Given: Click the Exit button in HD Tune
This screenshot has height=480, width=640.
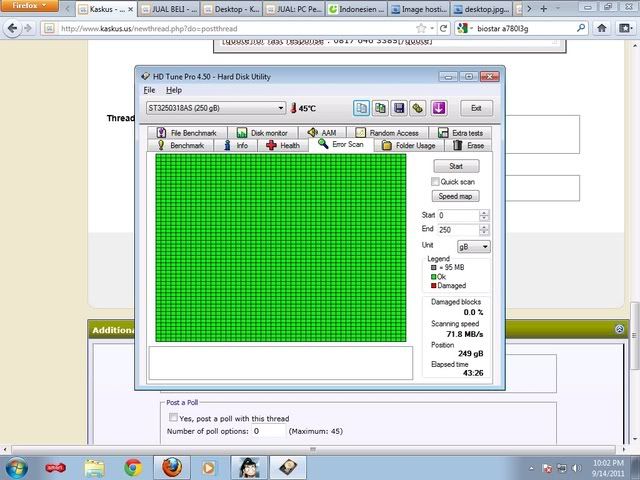Looking at the screenshot, I should (x=476, y=108).
